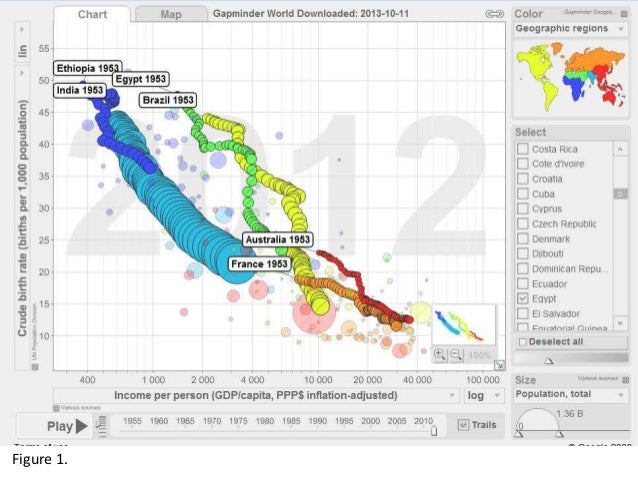Check the Cuba checkbox
Image resolution: width=638 pixels, height=479 pixels.
[x=522, y=194]
